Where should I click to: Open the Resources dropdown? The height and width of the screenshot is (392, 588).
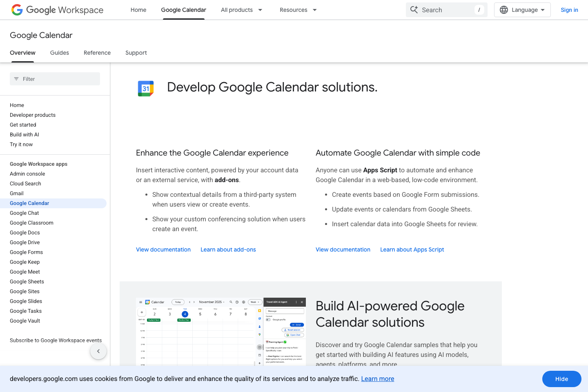pos(298,10)
